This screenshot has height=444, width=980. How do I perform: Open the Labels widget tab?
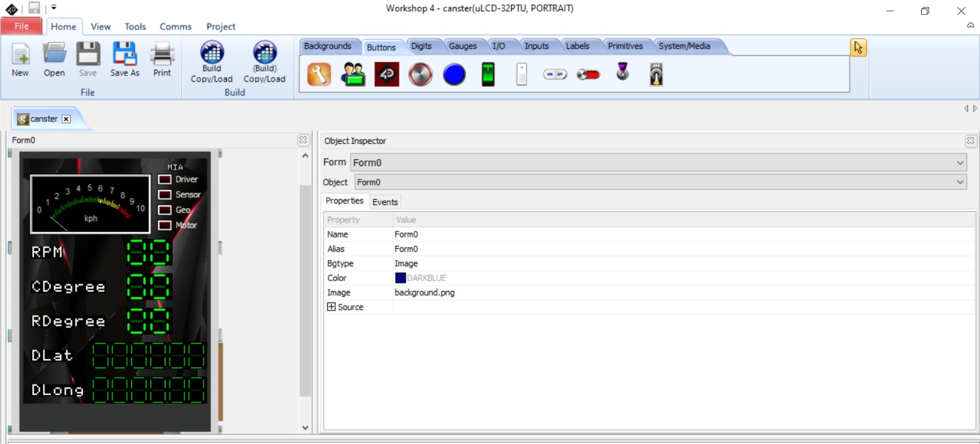(x=577, y=46)
